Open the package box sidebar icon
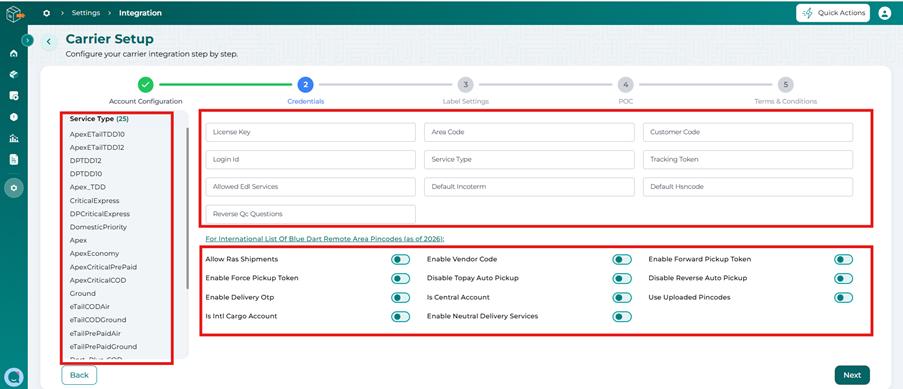 pos(14,74)
